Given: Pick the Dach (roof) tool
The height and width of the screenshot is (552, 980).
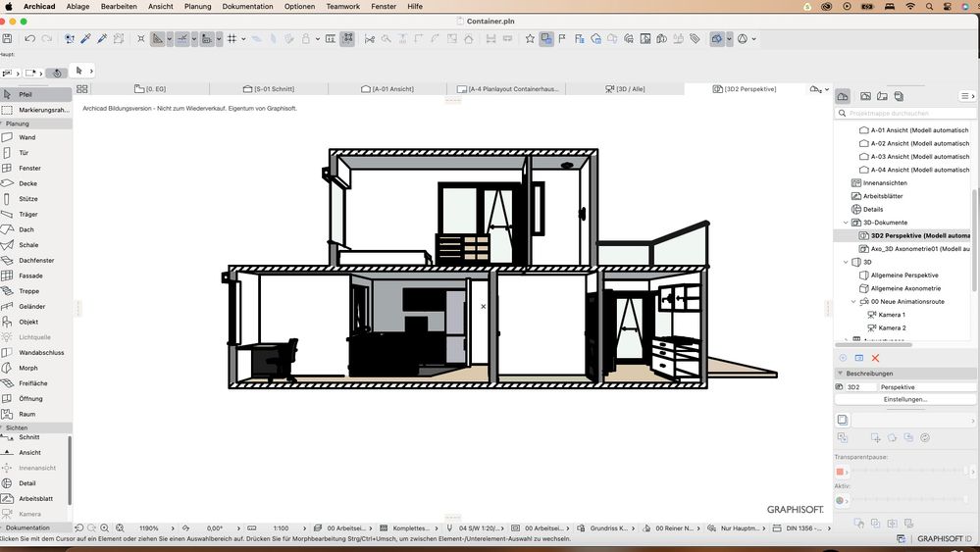Looking at the screenshot, I should pyautogui.click(x=26, y=229).
